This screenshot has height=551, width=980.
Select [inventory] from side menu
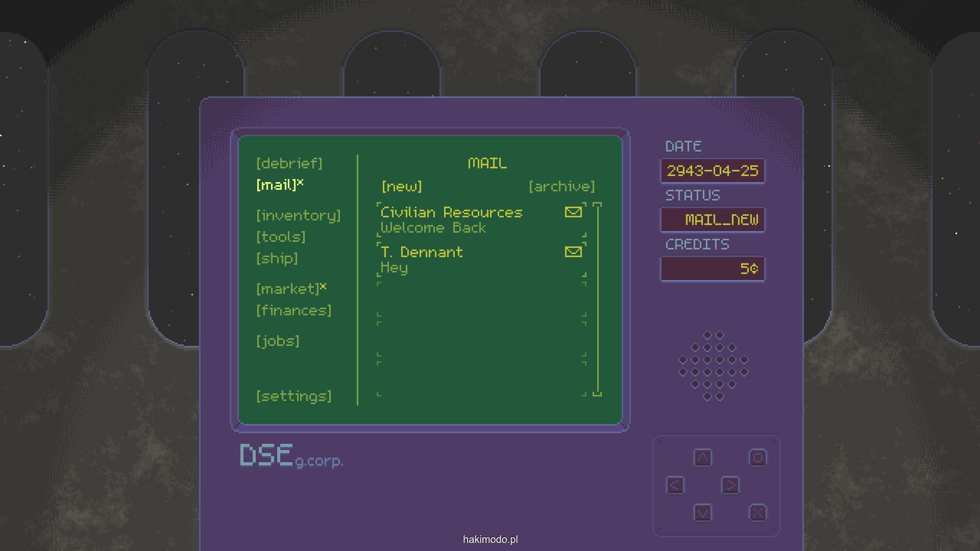(299, 215)
